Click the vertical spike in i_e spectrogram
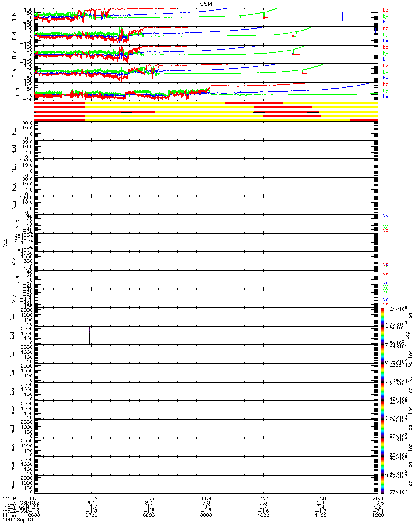Image resolution: width=412 pixels, height=532 pixels. (x=329, y=372)
